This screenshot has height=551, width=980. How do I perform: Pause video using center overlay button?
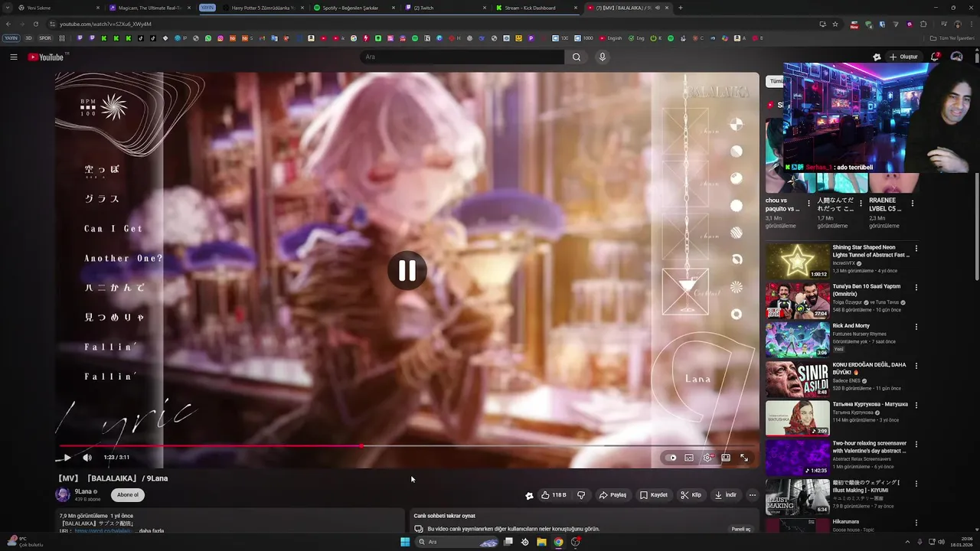[x=407, y=270]
